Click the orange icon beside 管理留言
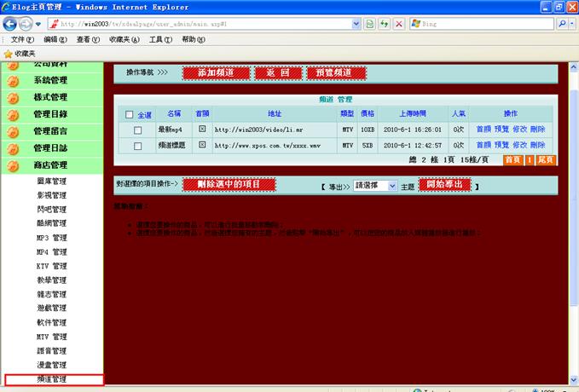This screenshot has width=579, height=392. 13,131
